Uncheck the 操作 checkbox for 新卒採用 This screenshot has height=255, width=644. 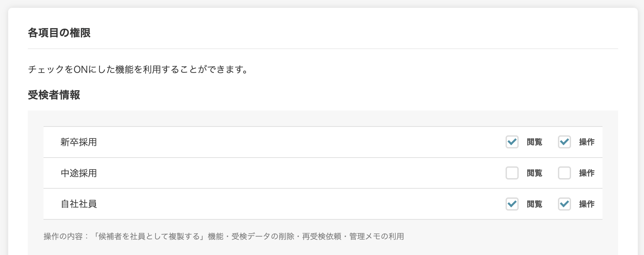564,142
